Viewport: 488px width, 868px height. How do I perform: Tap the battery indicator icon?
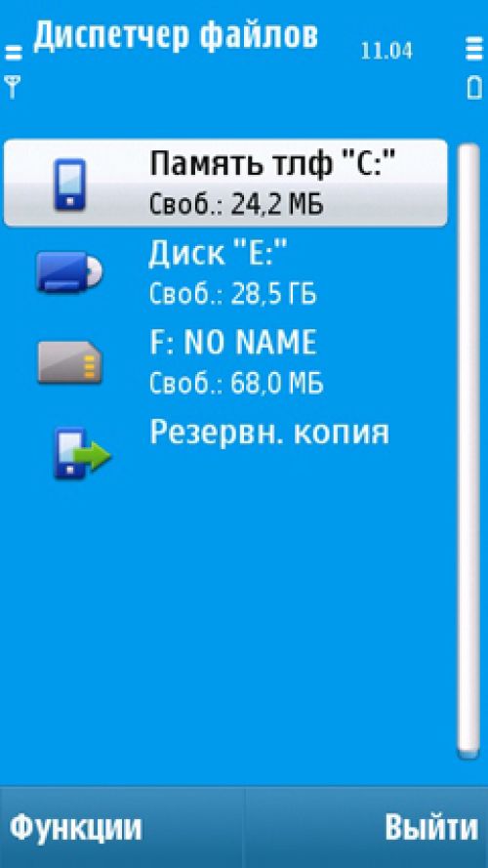point(474,88)
